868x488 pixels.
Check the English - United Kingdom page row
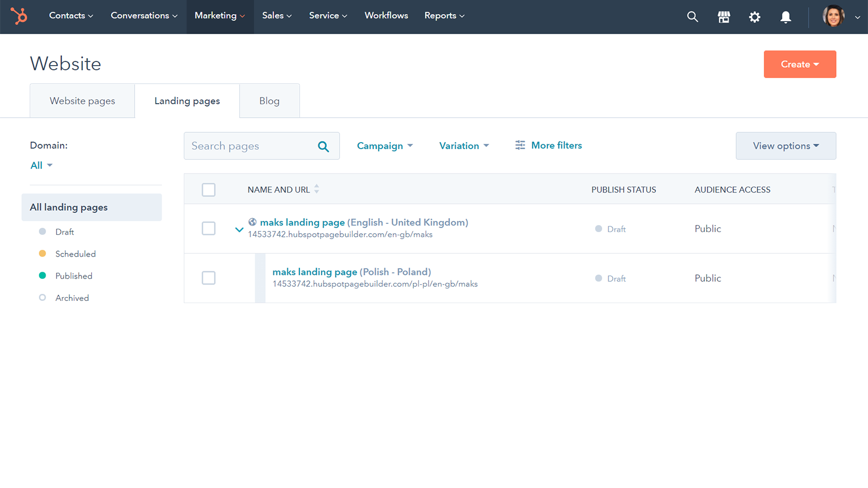[208, 228]
